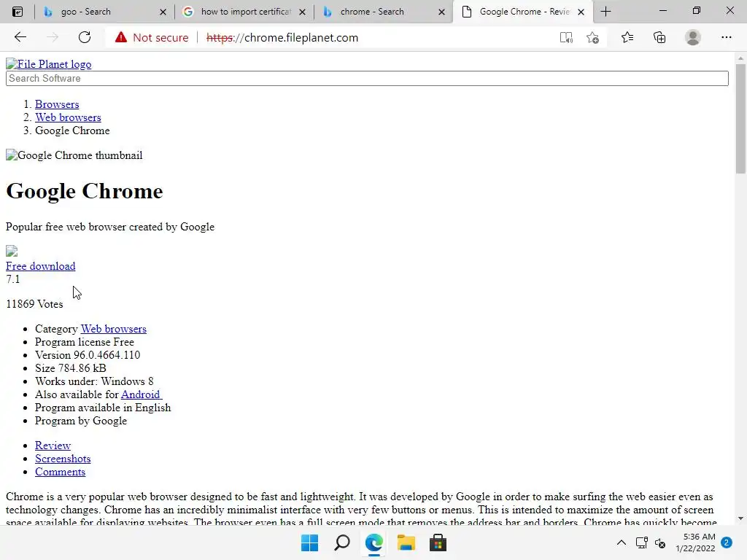Click the Program license Free text
The width and height of the screenshot is (747, 560).
(85, 343)
